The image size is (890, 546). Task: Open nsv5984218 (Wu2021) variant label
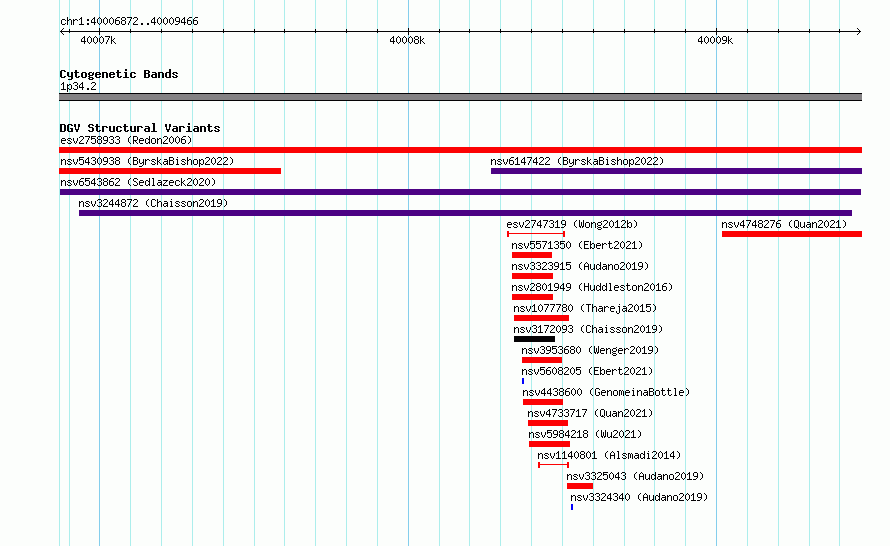pyautogui.click(x=585, y=434)
